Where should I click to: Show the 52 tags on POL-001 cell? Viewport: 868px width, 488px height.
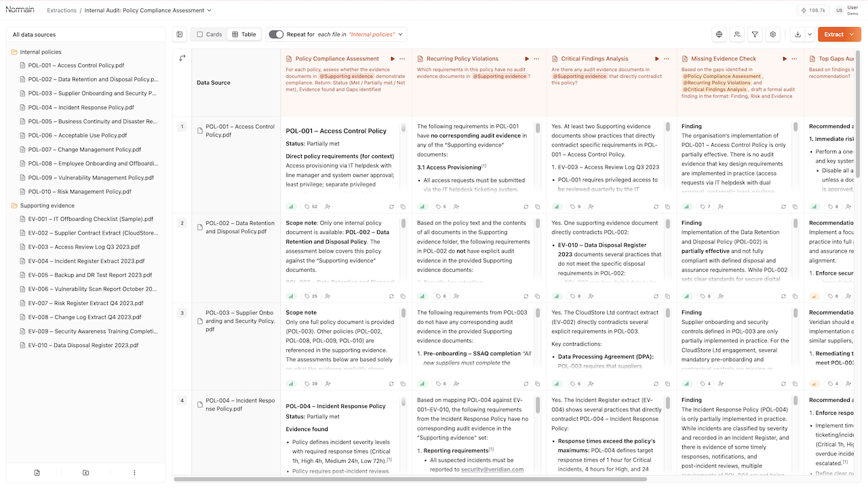coord(311,207)
